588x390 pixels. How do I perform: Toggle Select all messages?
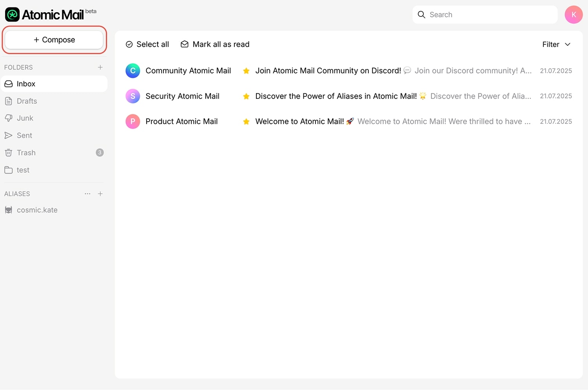click(147, 44)
